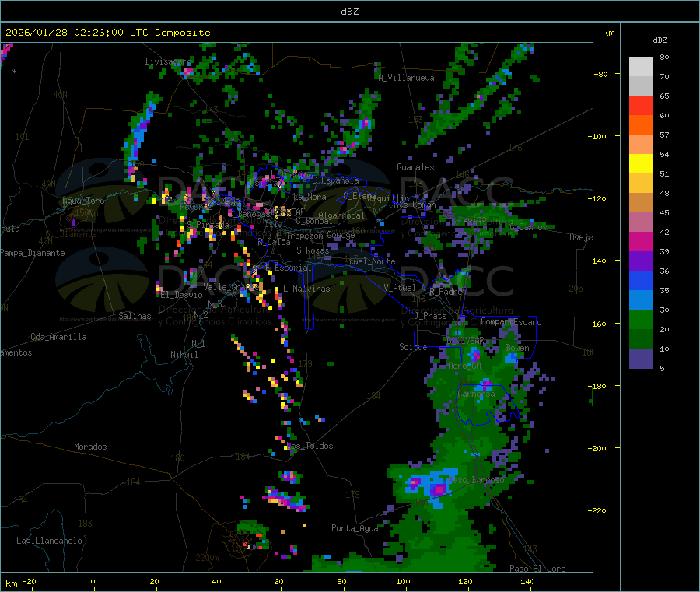Select the bright green 20 dBZ swatch
The width and height of the screenshot is (700, 592).
tap(641, 319)
